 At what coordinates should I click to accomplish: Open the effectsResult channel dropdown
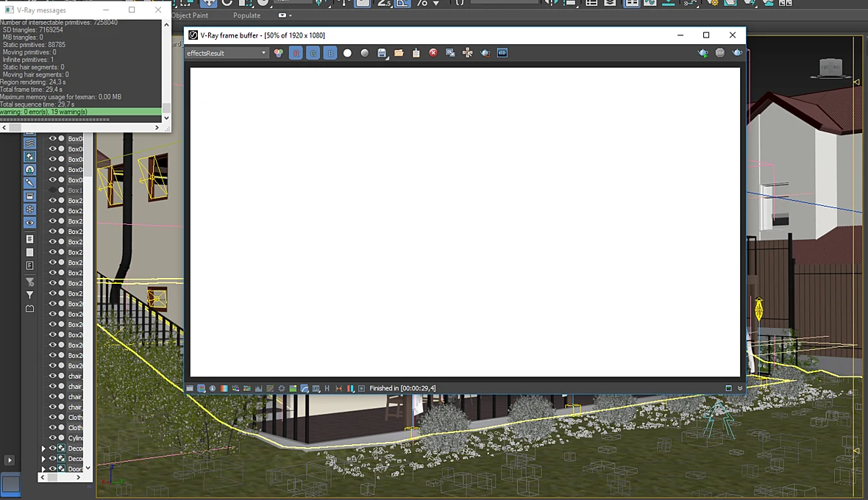coord(227,53)
